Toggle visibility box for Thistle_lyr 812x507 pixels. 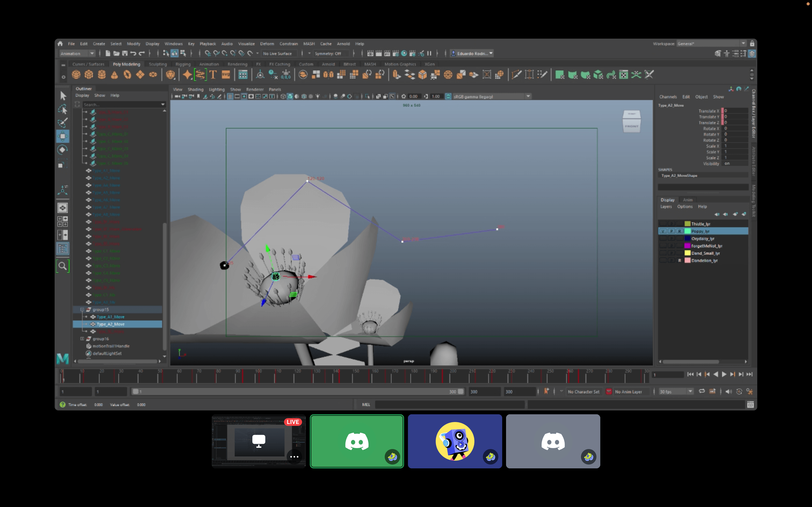[663, 224]
